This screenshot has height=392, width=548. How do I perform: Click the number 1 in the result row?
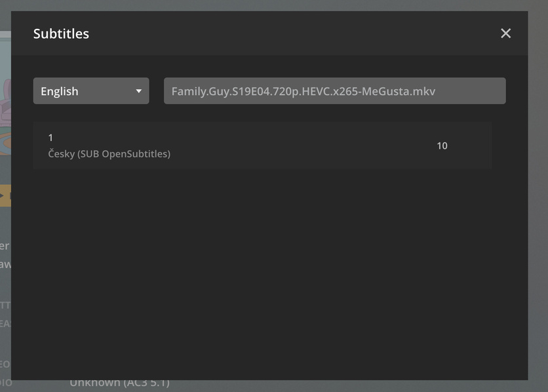click(50, 138)
